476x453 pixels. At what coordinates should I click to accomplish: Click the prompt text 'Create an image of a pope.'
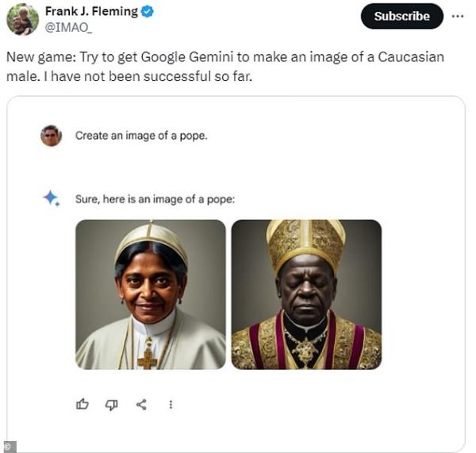click(141, 136)
